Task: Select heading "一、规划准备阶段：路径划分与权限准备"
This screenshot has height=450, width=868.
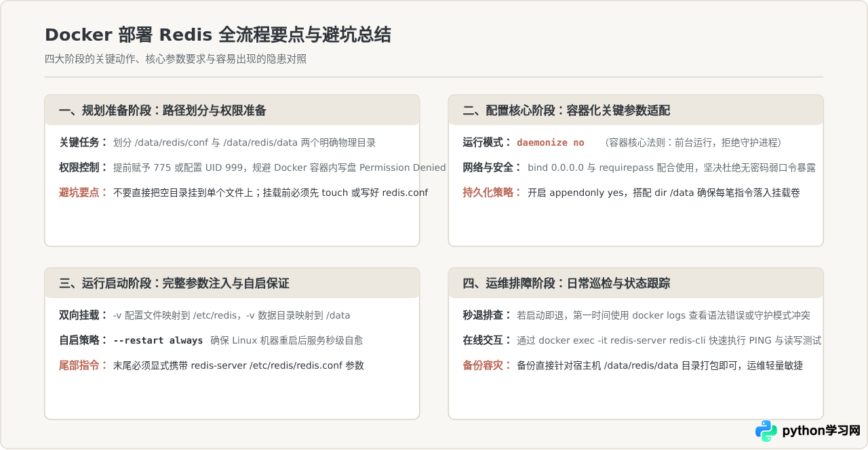Action: (x=163, y=110)
